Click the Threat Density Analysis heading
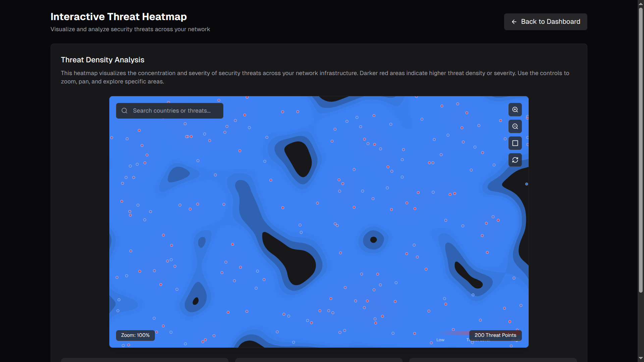Image resolution: width=644 pixels, height=362 pixels. [x=103, y=60]
